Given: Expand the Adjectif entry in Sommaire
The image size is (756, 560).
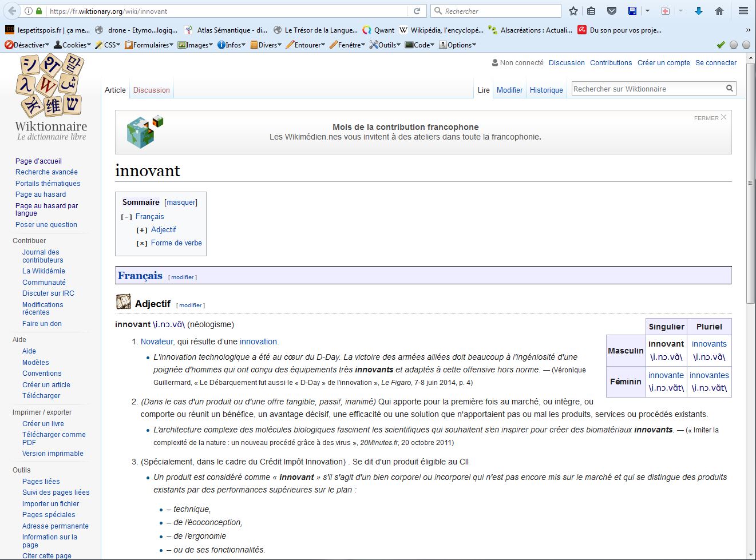Looking at the screenshot, I should 142,231.
